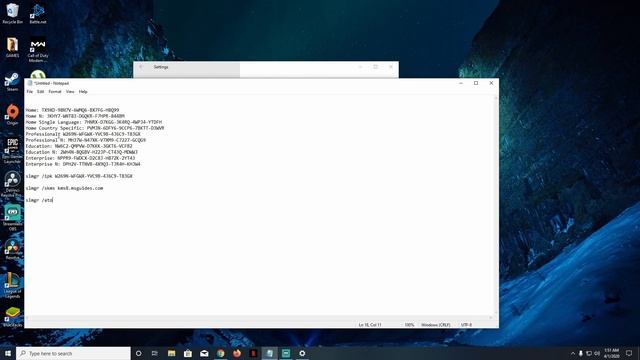Launch Battle.net from the desktop

(x=38, y=13)
